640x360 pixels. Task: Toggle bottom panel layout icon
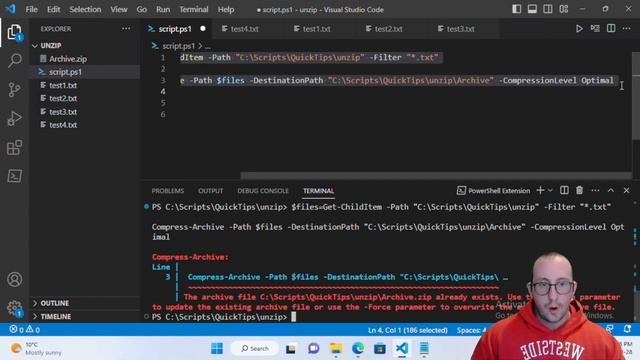532,9
